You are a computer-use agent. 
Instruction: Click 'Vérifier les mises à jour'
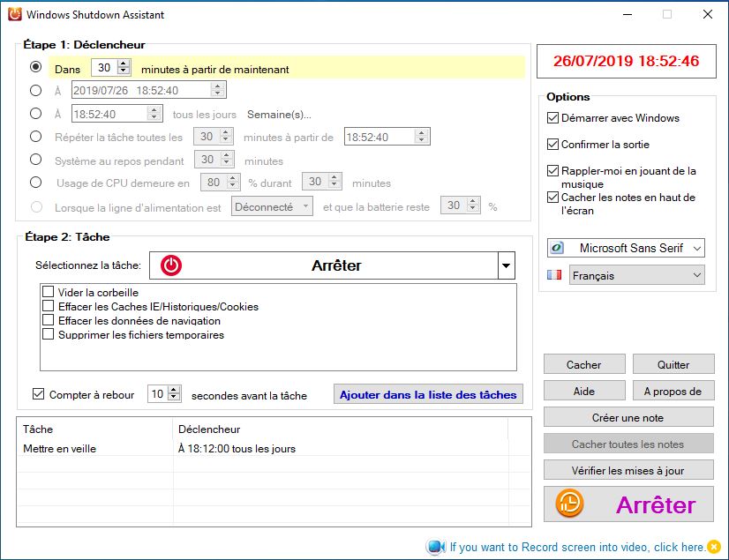(x=628, y=470)
